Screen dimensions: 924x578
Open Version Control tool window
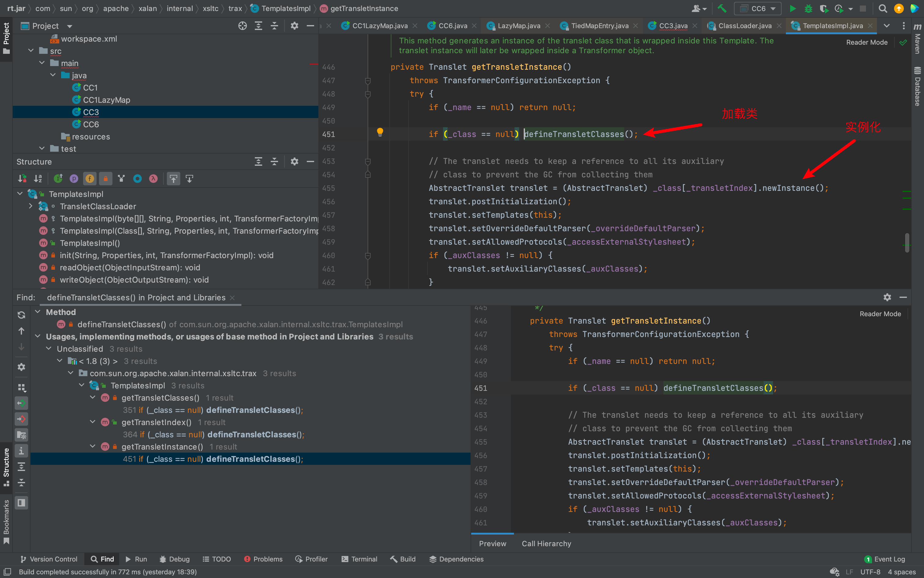pyautogui.click(x=49, y=559)
